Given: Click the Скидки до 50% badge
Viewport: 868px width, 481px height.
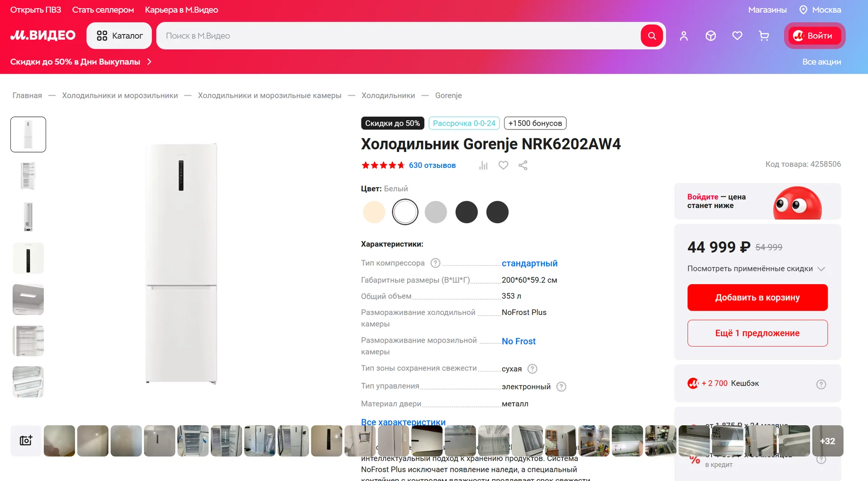Looking at the screenshot, I should [392, 123].
